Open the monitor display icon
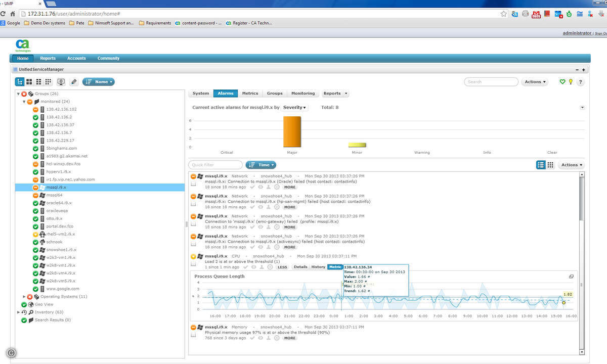Viewport: 607px width, 364px height. click(x=61, y=81)
